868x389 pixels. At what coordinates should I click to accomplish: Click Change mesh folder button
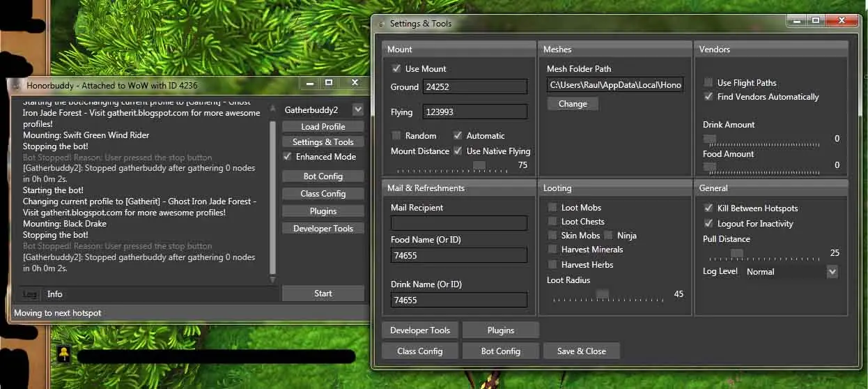click(x=573, y=103)
